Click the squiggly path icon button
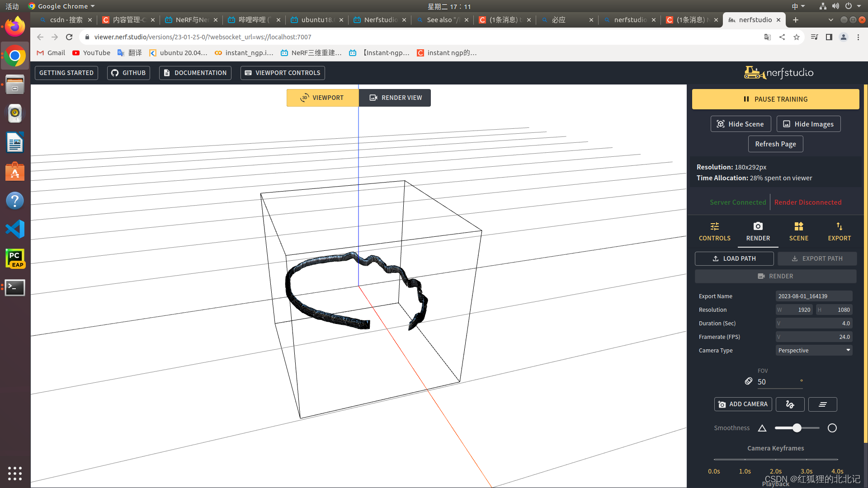 (790, 404)
